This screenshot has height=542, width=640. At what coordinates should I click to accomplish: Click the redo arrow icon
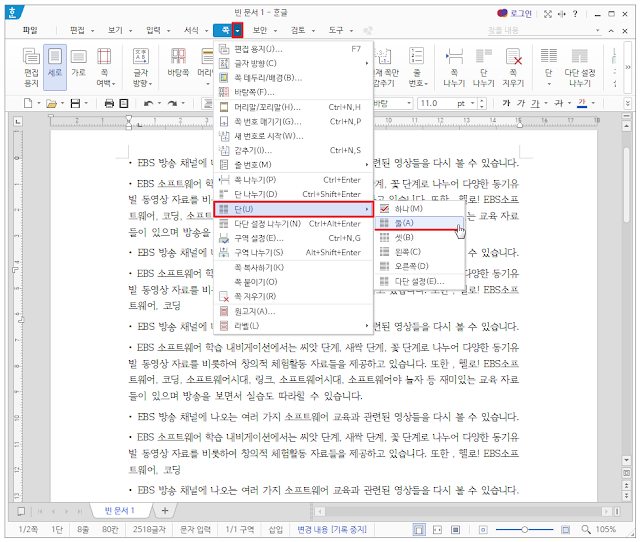(x=172, y=103)
